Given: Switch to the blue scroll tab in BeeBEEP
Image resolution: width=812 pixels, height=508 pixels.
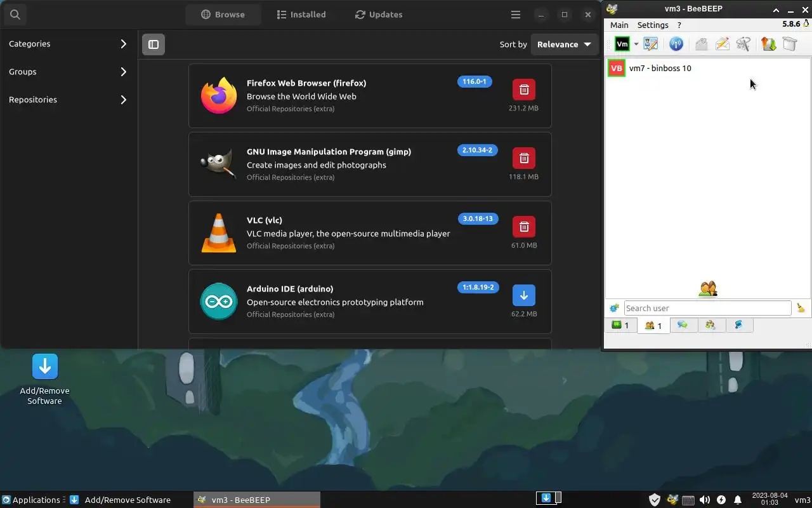Looking at the screenshot, I should coord(738,324).
